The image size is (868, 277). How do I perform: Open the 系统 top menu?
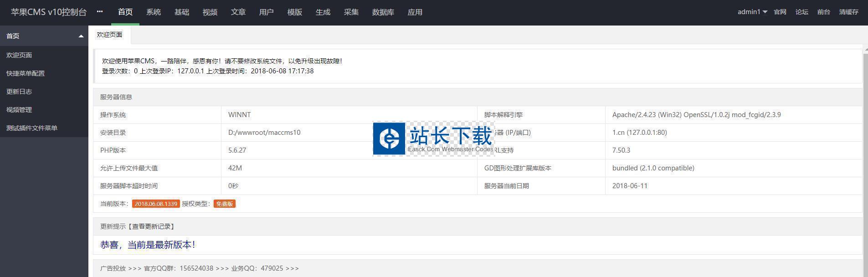154,12
